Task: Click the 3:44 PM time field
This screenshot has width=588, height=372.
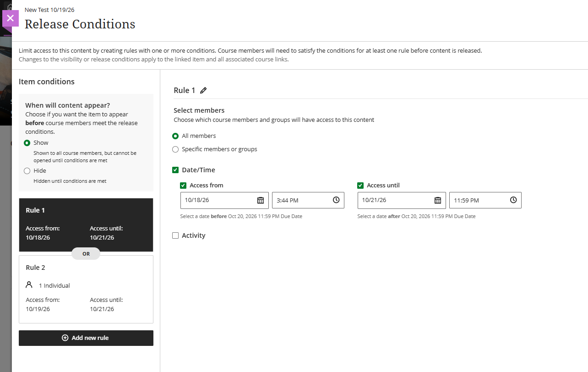Action: point(308,200)
